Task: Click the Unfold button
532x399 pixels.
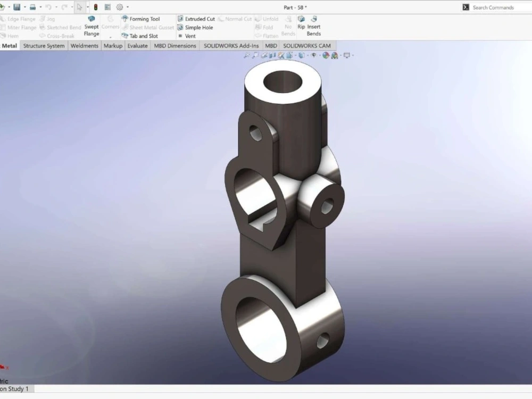Action: (267, 19)
